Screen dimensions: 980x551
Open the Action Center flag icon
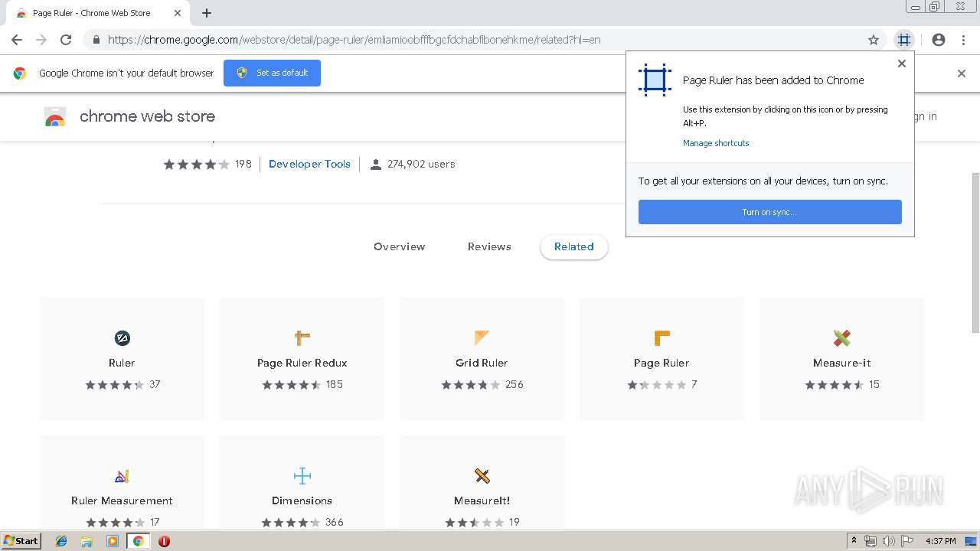(x=907, y=541)
